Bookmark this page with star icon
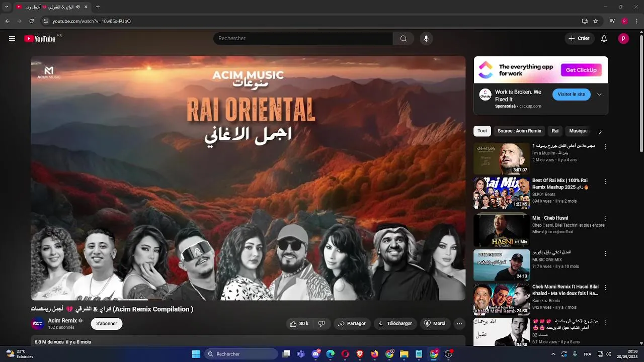Viewport: 644px width, 362px height. [x=596, y=21]
